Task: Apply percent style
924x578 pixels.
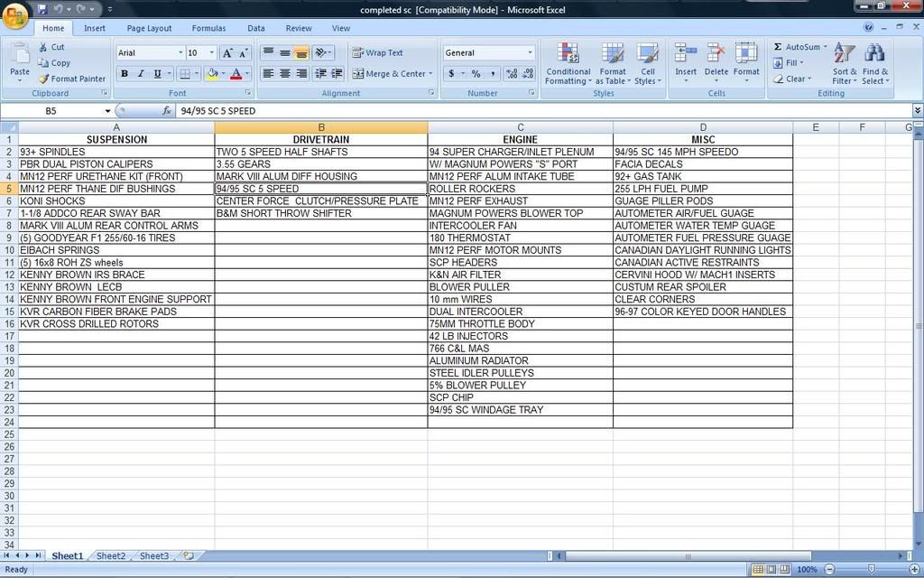Action: [476, 74]
